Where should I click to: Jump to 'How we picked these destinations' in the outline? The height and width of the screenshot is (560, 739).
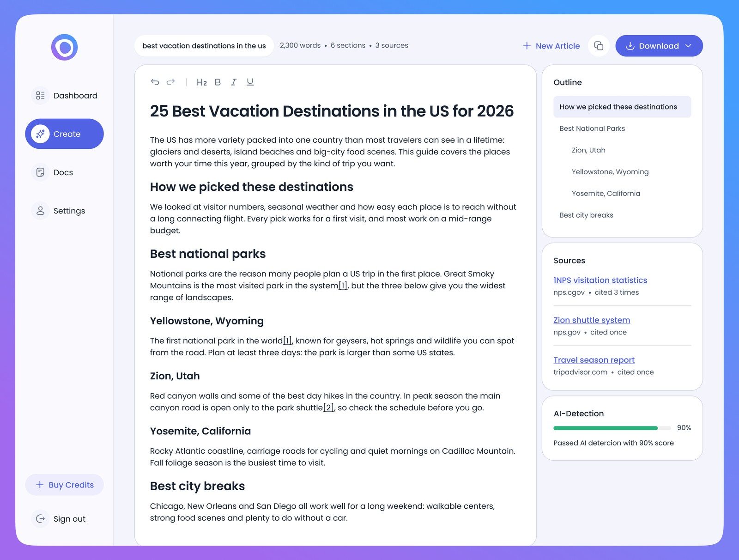(622, 107)
